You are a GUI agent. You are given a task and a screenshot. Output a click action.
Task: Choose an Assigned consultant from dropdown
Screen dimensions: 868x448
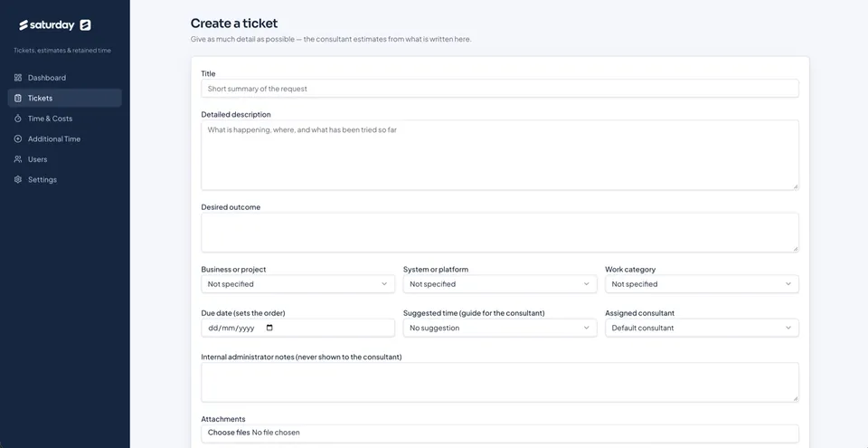point(702,328)
